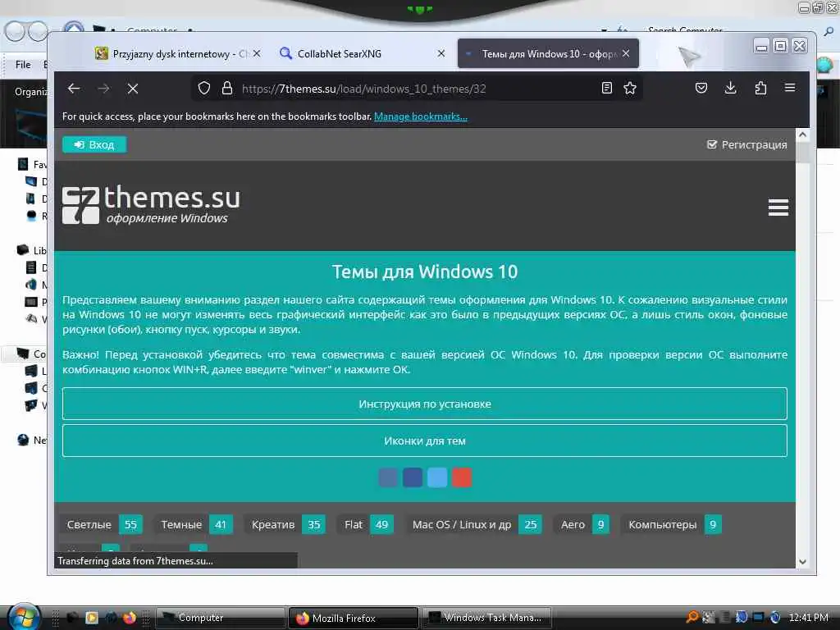Click the Firefox forward arrow

(x=103, y=89)
